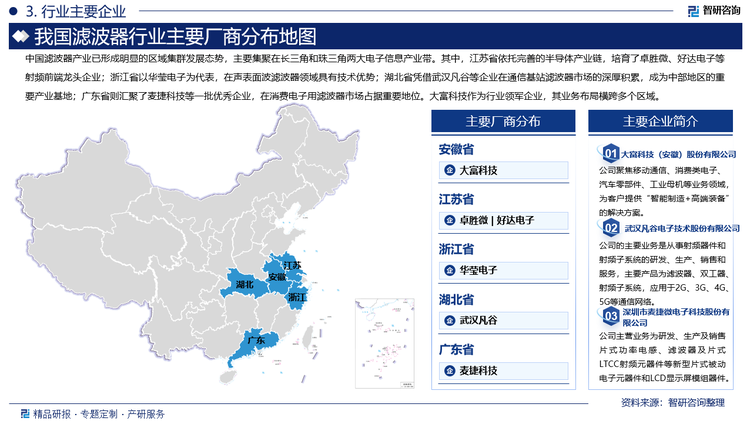Select the 主要厂商分布 header tab

[x=503, y=121]
